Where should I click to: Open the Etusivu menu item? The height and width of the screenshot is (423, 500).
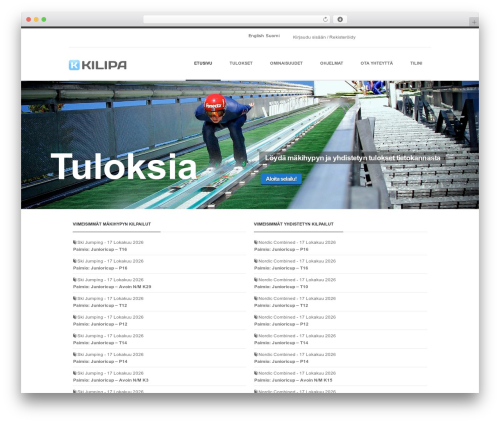tap(203, 63)
